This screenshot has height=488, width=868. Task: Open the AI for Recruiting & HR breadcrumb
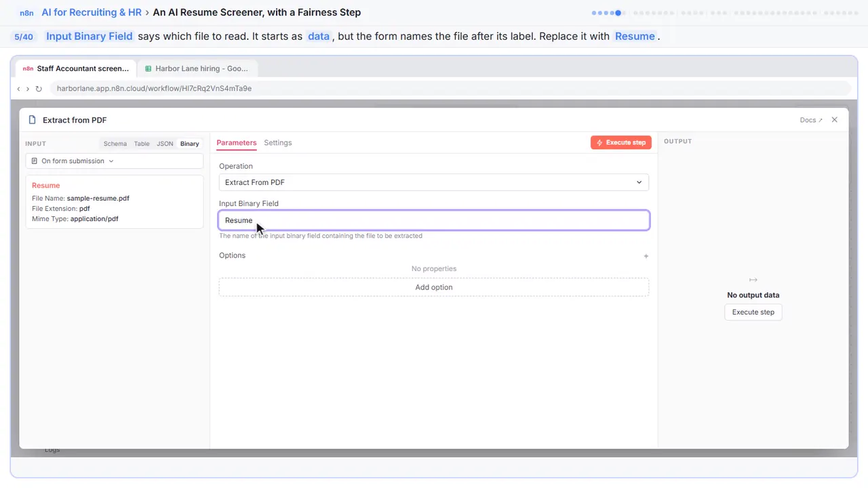point(92,12)
